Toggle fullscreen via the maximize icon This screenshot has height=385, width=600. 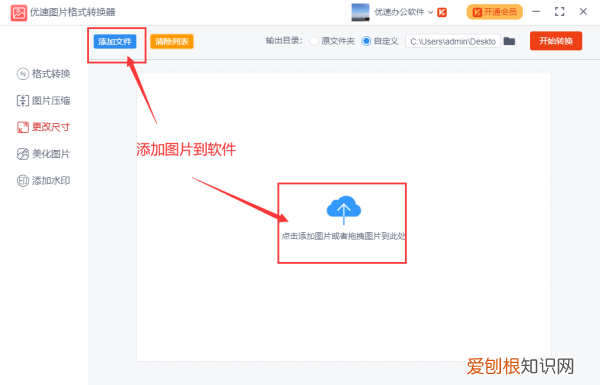click(x=559, y=12)
